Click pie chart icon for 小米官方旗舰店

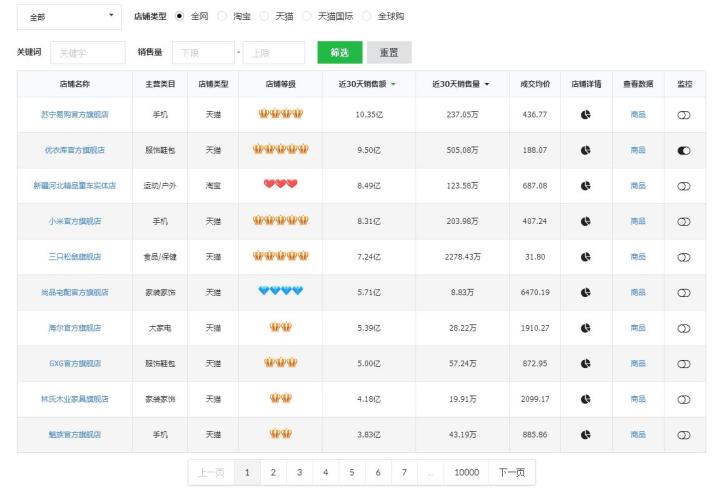point(585,221)
